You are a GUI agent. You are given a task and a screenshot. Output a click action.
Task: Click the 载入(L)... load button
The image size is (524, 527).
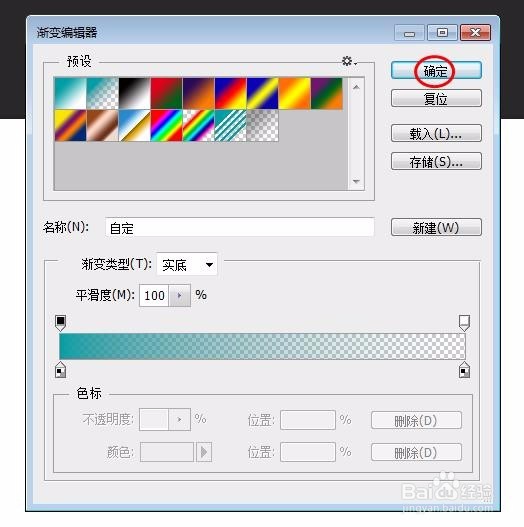click(436, 133)
